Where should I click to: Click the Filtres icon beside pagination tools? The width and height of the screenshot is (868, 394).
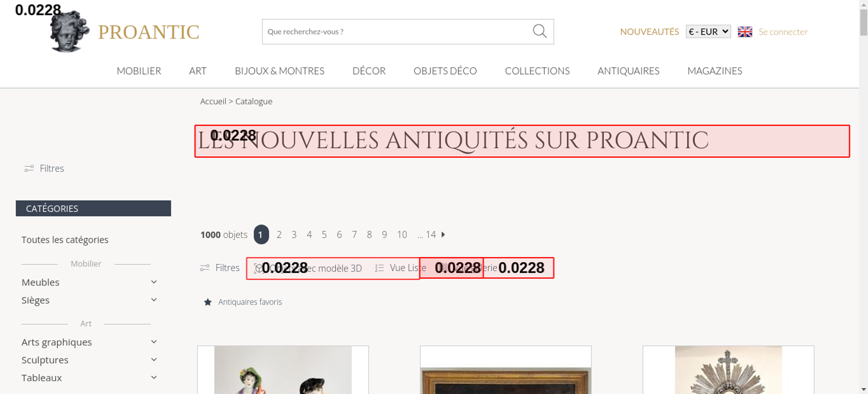[205, 268]
